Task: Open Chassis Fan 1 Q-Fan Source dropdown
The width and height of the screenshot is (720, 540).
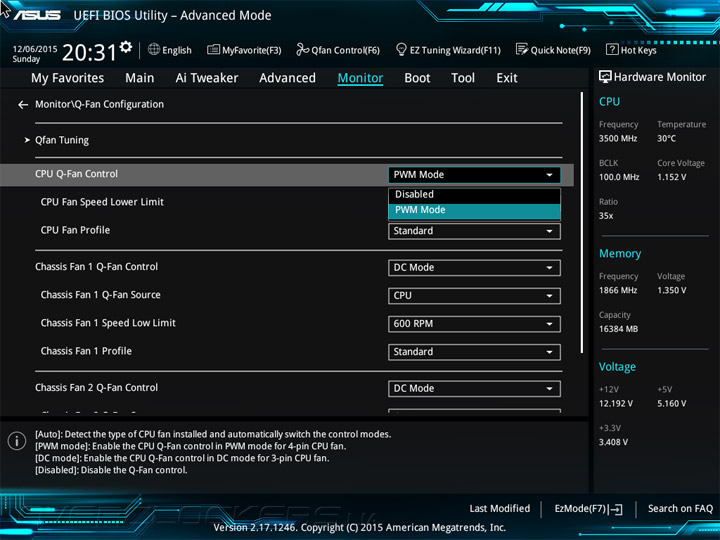Action: (474, 296)
